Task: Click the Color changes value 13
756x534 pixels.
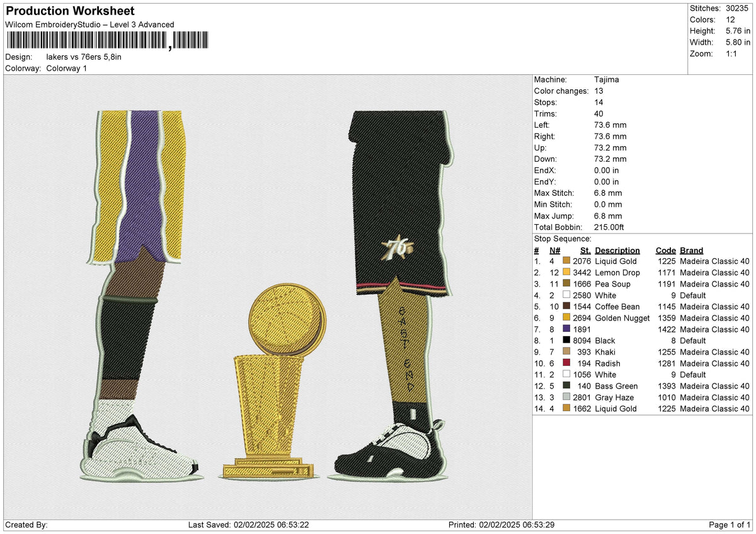Action: [x=598, y=91]
